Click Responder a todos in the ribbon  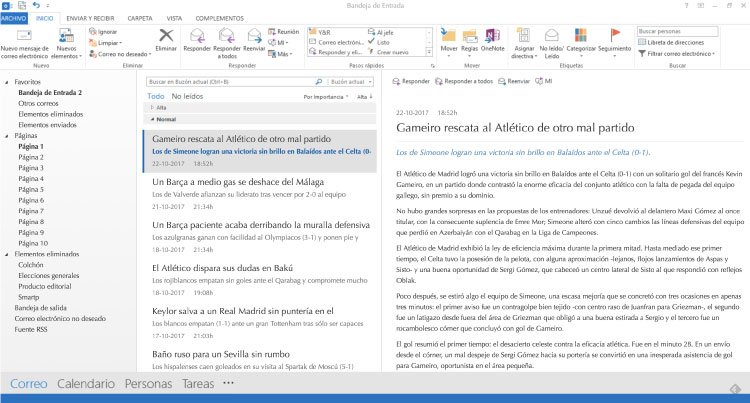(x=227, y=44)
